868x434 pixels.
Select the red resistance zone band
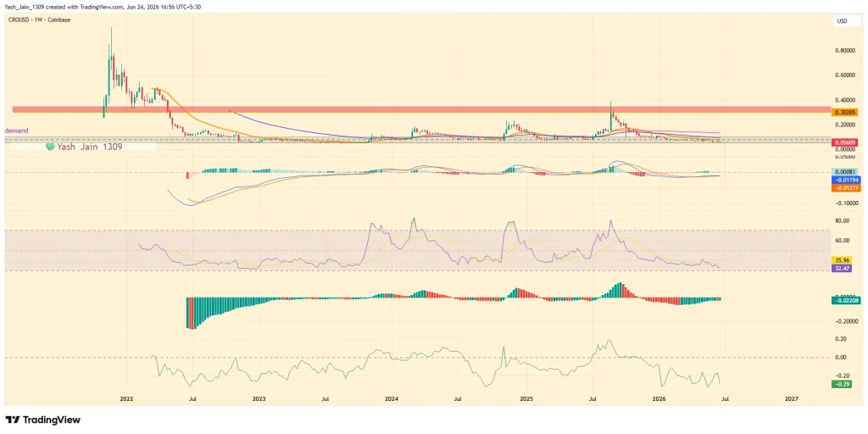tap(422, 109)
